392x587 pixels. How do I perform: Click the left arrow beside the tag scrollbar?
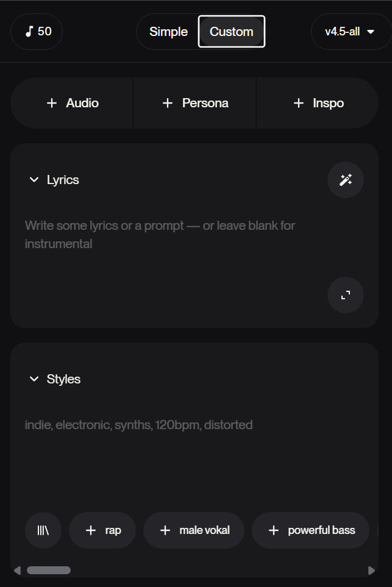pos(19,570)
